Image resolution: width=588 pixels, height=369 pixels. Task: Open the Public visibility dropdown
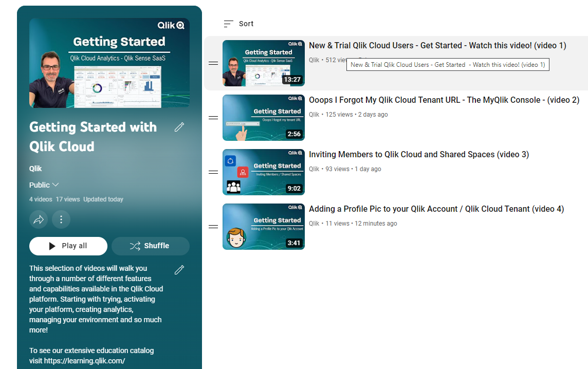[44, 184]
